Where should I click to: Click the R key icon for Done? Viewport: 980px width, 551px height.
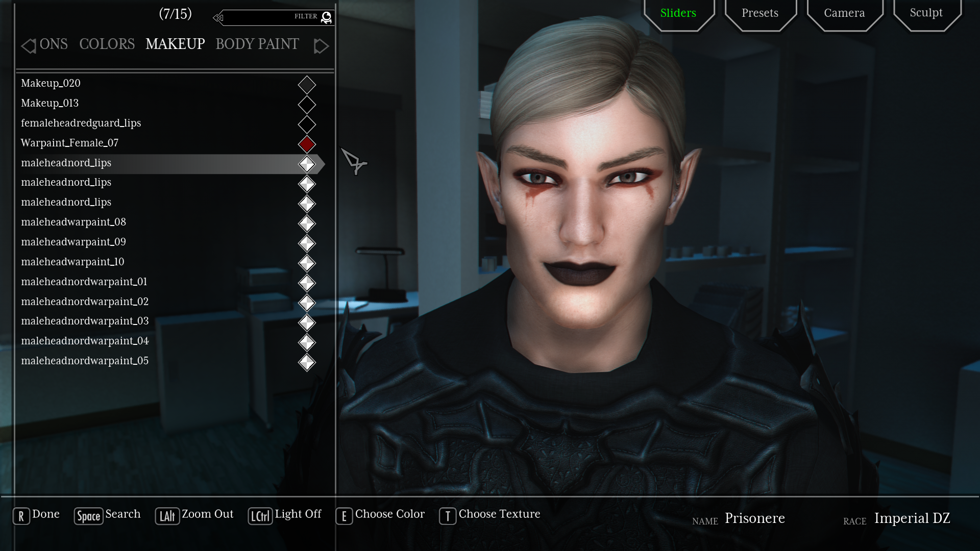pos(21,516)
